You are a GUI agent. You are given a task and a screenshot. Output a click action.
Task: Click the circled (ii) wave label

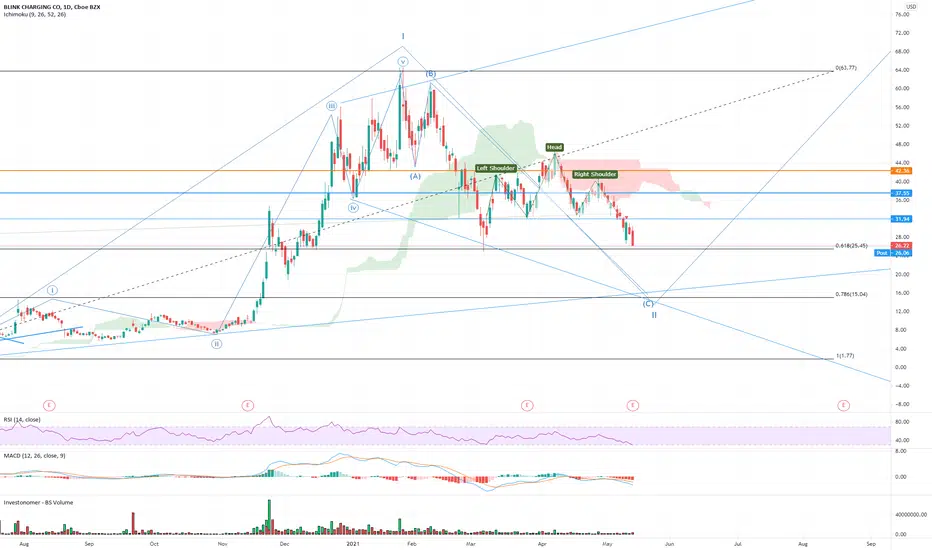point(216,344)
